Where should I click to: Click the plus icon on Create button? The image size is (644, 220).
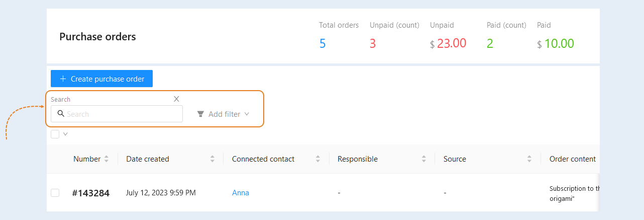pyautogui.click(x=63, y=79)
